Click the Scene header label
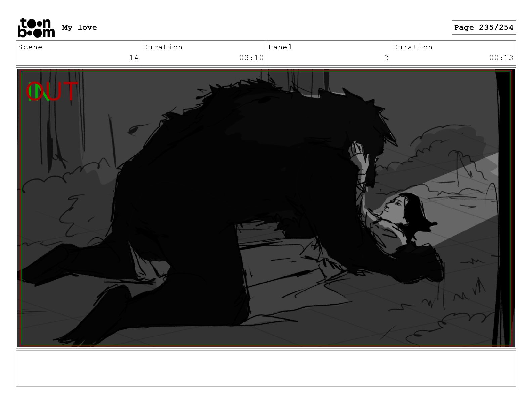Image resolution: width=532 pixels, height=411 pixels. (x=30, y=47)
